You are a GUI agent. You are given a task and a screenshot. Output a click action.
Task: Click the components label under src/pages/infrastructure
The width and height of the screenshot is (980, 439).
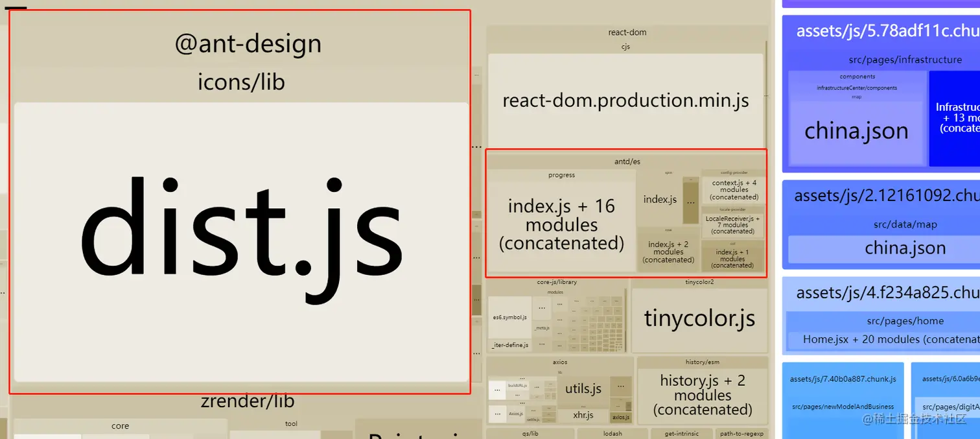pyautogui.click(x=857, y=77)
